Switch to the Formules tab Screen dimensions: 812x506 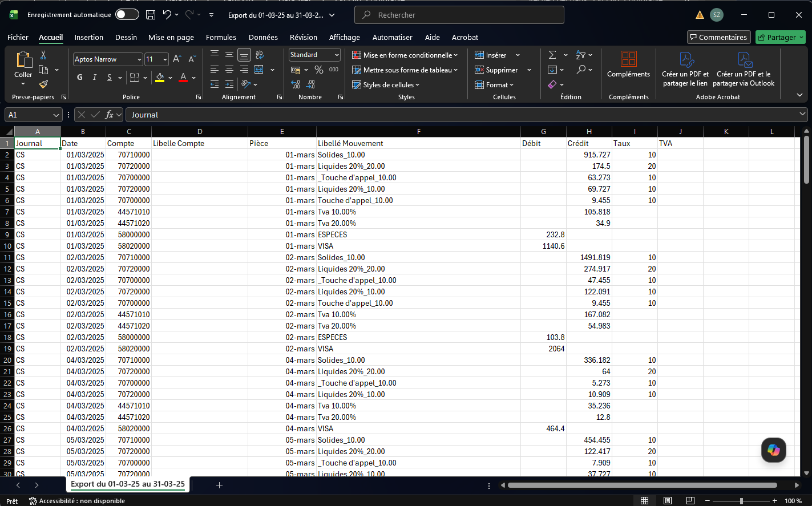(x=221, y=37)
